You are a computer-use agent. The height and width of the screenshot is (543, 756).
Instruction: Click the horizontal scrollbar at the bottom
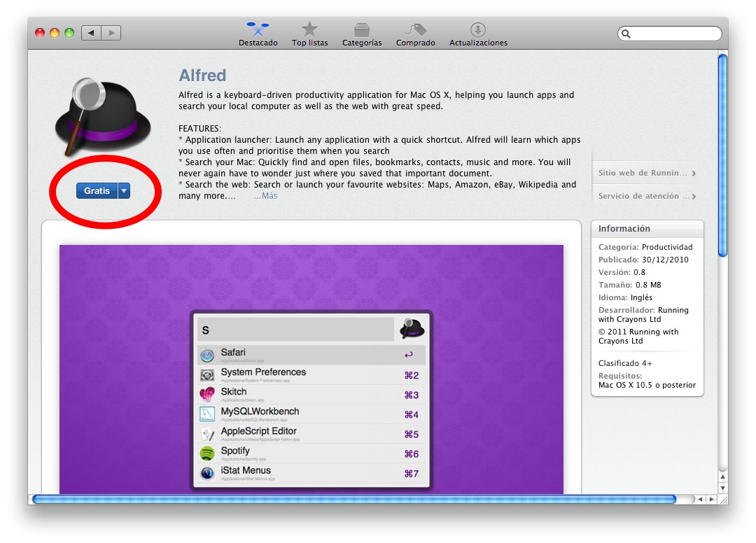pos(353,500)
